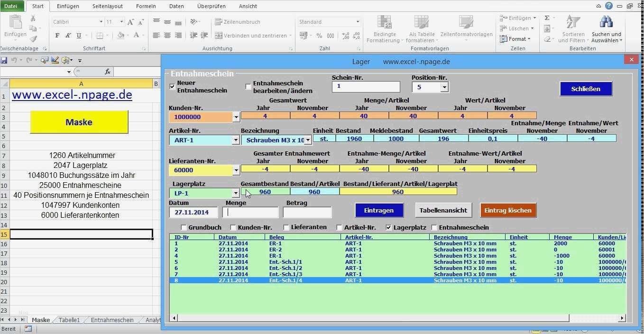Uncheck the Neuer Entnahmeschein checkbox

pos(172,86)
